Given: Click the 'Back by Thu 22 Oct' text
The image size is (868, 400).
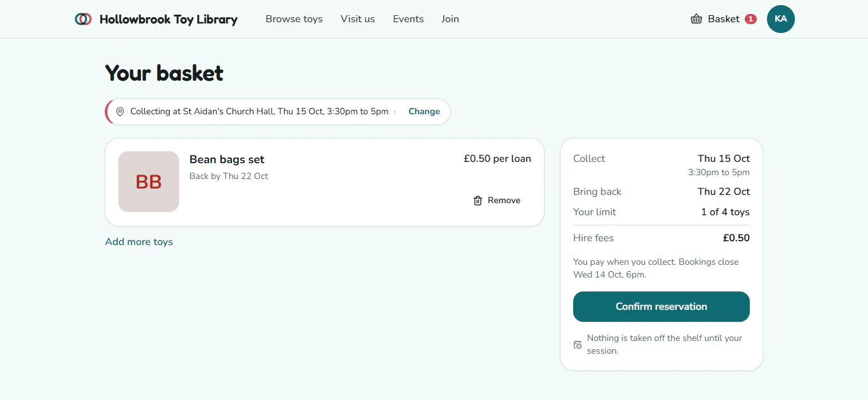Looking at the screenshot, I should click(x=229, y=176).
